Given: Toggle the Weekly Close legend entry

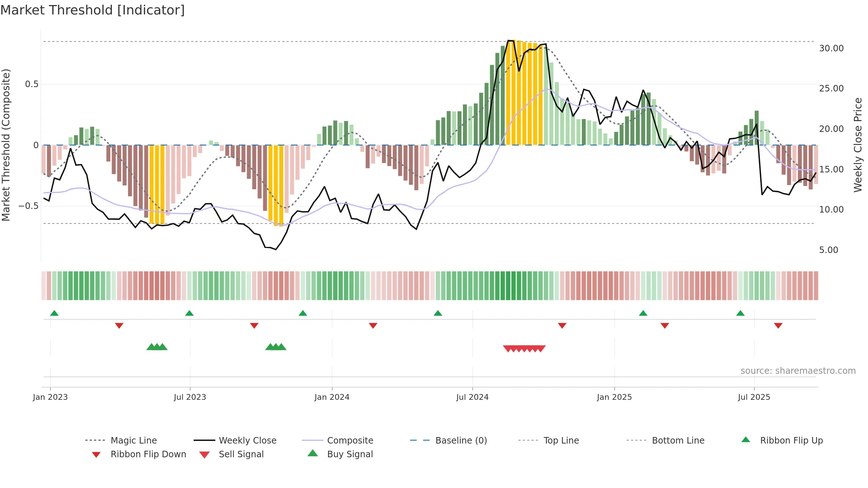Looking at the screenshot, I should pos(235,440).
